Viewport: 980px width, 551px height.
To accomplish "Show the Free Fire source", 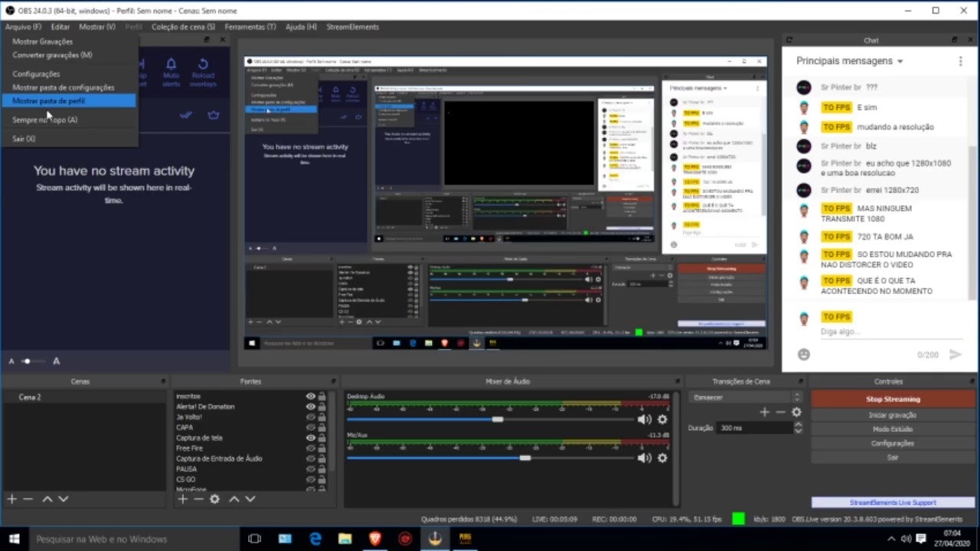I will (x=310, y=448).
